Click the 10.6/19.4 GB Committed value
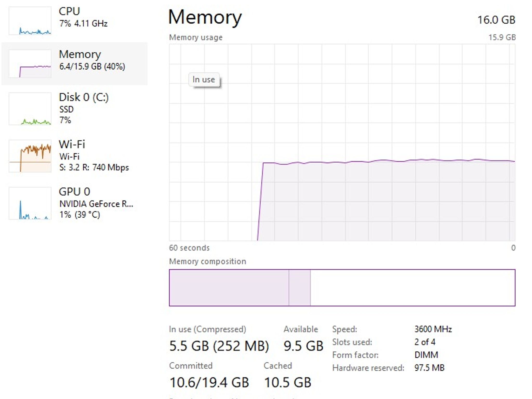Screen dimensions: 532x399 209,382
